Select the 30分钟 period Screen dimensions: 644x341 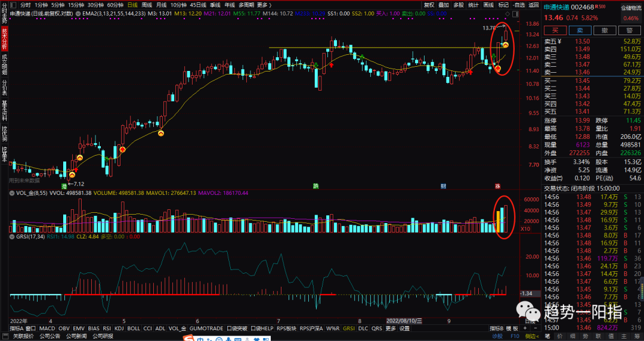coord(95,5)
